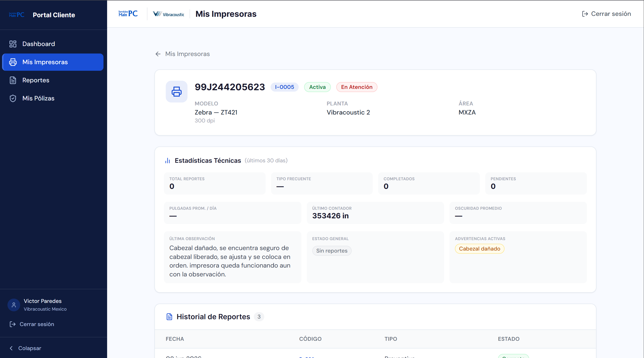Image resolution: width=644 pixels, height=358 pixels.
Task: Click the logout icon in sidebar footer
Action: click(12, 324)
